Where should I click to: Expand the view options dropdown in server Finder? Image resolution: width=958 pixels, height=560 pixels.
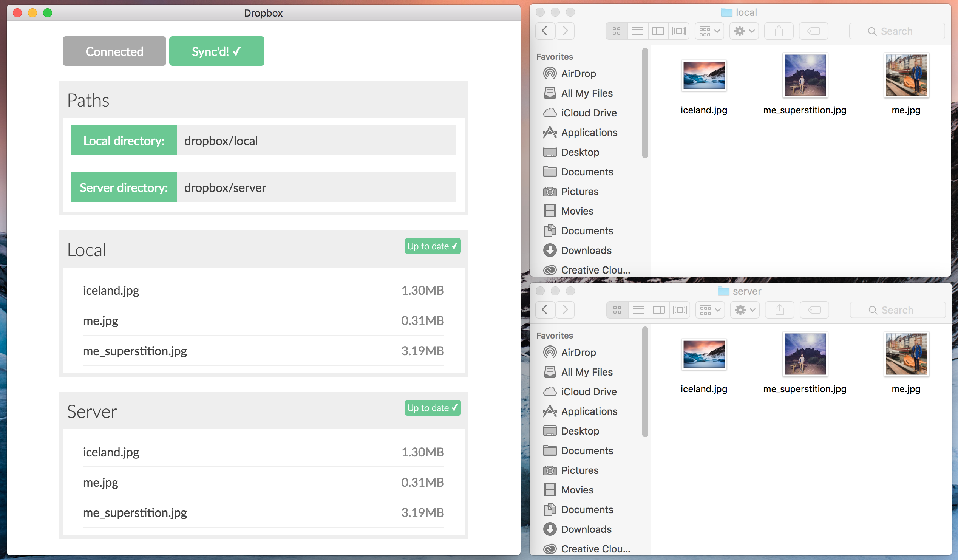point(709,310)
